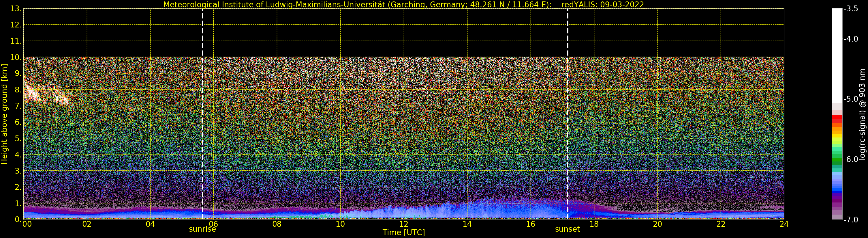The height and width of the screenshot is (238, 868).
Task: Click the -7.0 colorbar tick label
Action: [x=851, y=220]
